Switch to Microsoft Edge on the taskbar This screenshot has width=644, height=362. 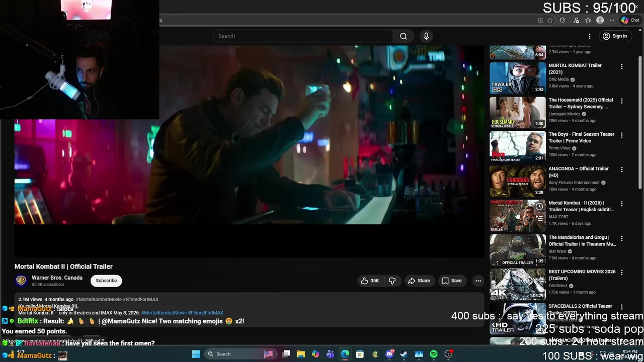click(x=345, y=354)
